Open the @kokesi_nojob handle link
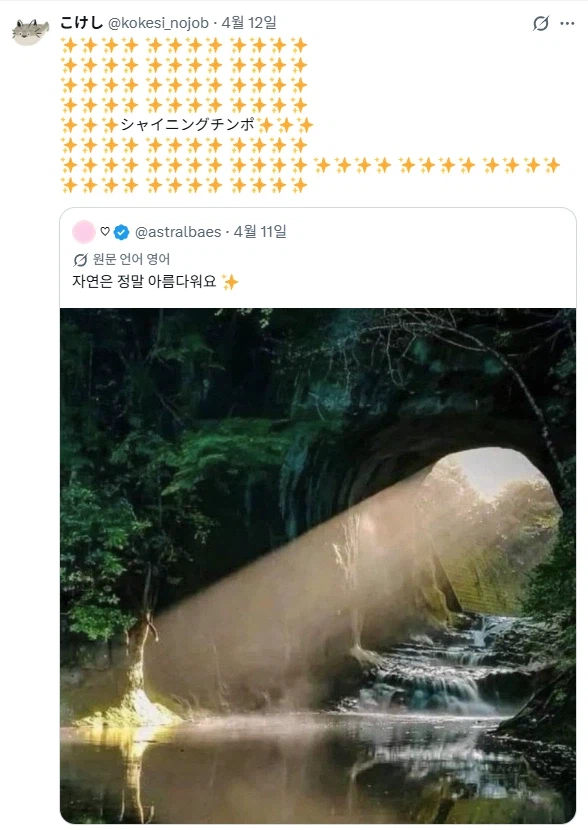588x830 pixels. coord(158,23)
